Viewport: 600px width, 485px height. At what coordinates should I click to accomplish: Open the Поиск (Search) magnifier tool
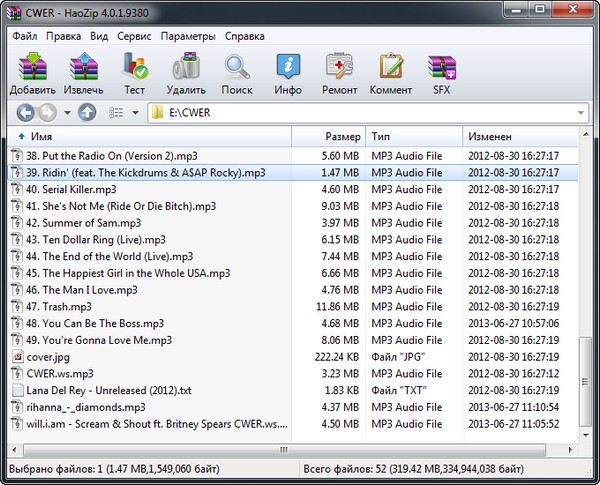[237, 73]
